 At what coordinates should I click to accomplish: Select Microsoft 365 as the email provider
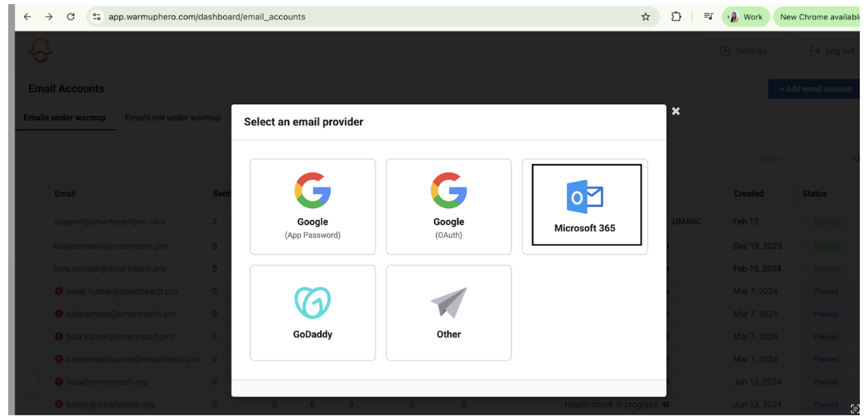click(585, 207)
